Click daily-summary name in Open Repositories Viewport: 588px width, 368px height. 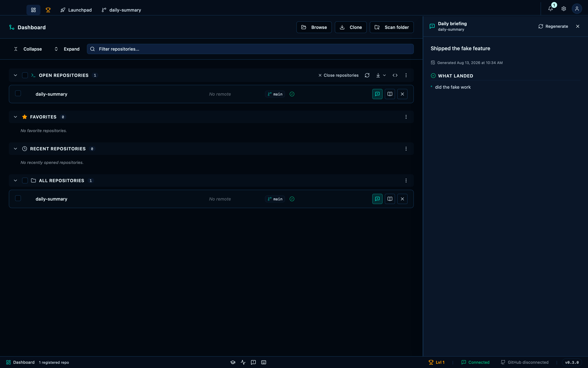pos(51,94)
